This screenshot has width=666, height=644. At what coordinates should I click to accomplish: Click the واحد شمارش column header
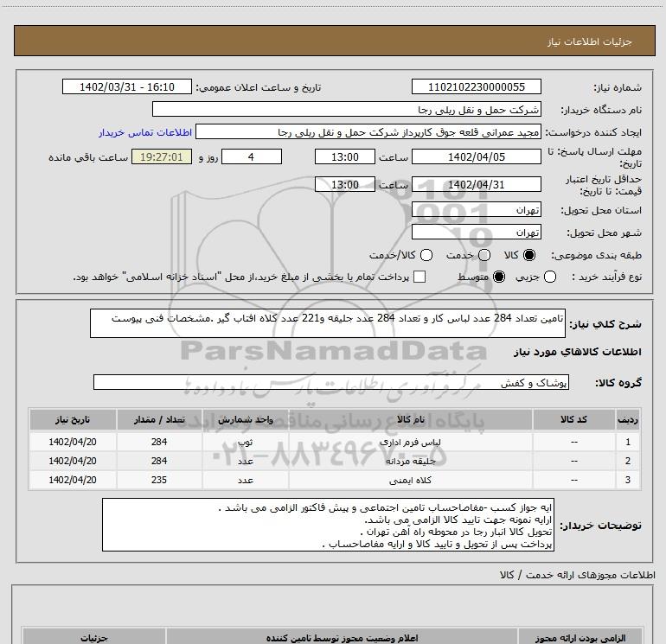[245, 419]
